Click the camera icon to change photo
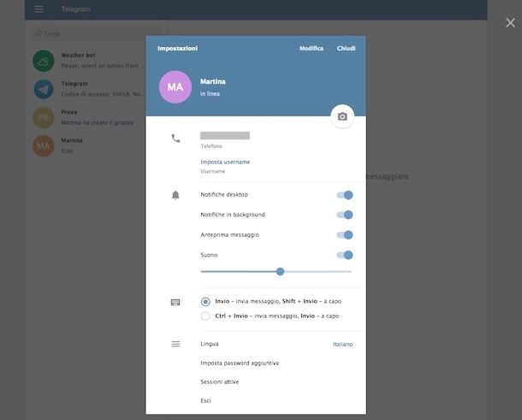This screenshot has height=420, width=522. click(x=342, y=116)
